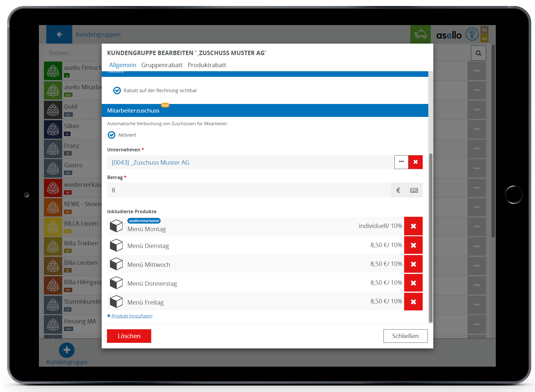The height and width of the screenshot is (392, 535).
Task: Remove Menü Montag from included products
Action: [413, 226]
